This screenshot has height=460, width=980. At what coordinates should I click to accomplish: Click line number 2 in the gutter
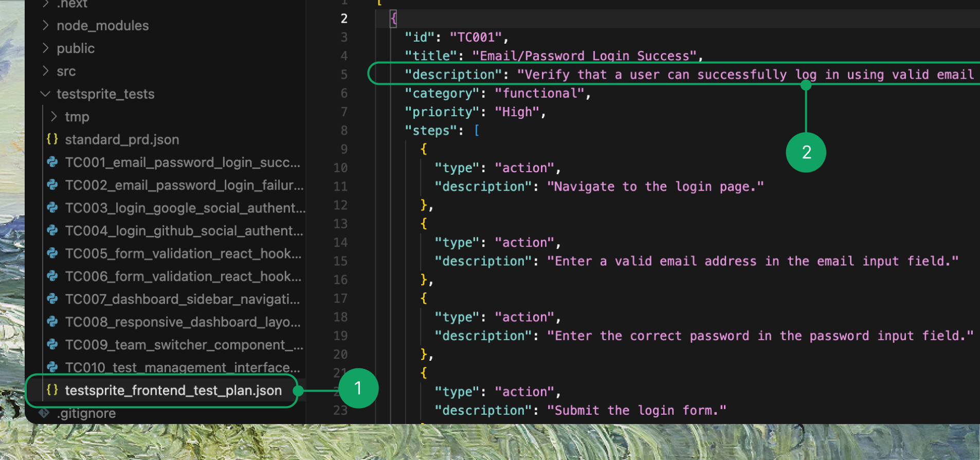click(344, 19)
